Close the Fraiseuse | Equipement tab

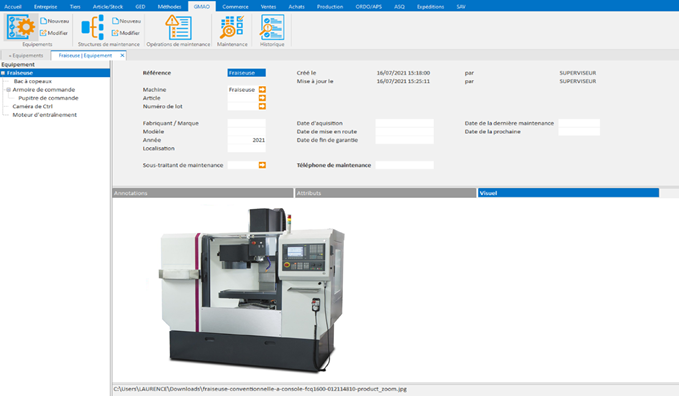(122, 55)
